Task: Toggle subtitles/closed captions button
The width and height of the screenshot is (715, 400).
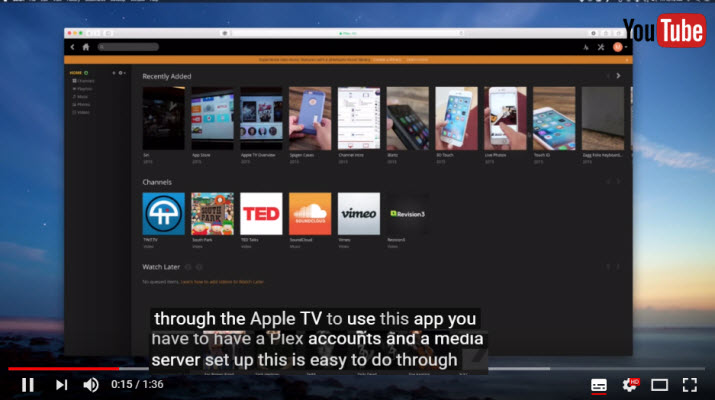Action: click(x=599, y=385)
